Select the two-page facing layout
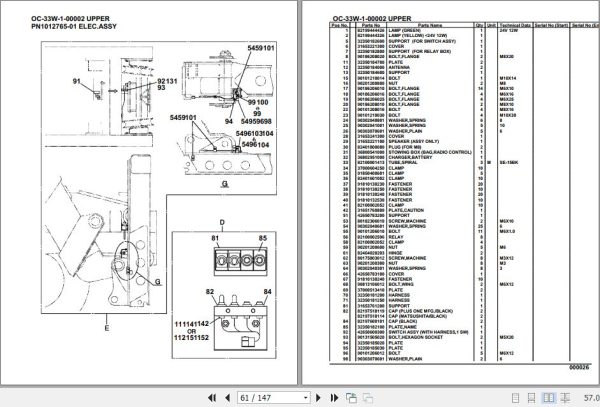Image resolution: width=600 pixels, height=407 pixels. click(x=549, y=398)
